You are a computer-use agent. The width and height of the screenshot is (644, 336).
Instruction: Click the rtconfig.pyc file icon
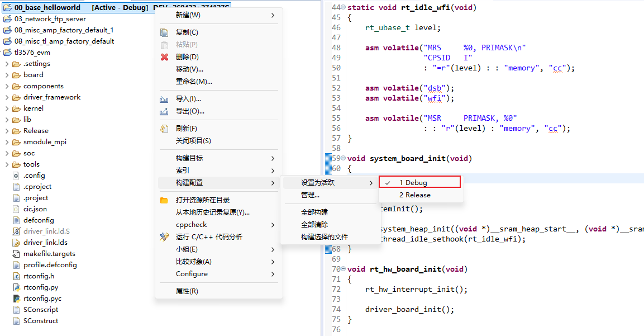(x=16, y=299)
